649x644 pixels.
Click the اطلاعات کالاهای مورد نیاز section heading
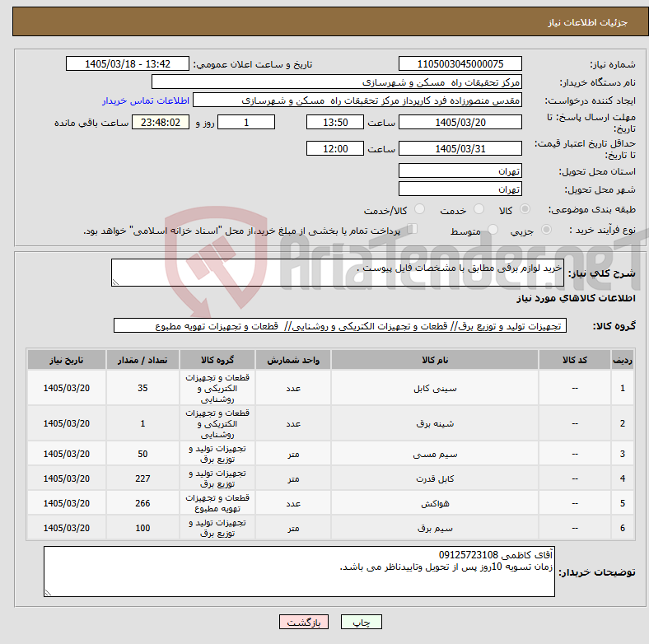[576, 298]
